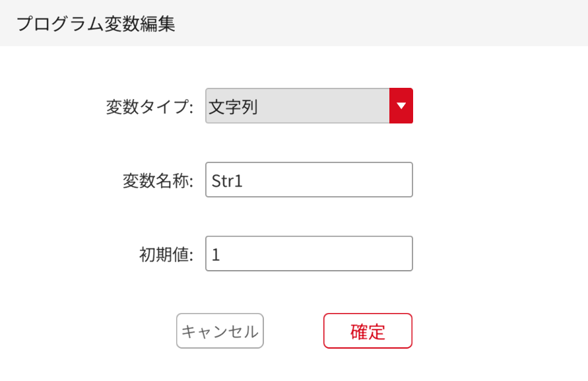Select the 文字列 text in type selector
The width and height of the screenshot is (588, 381).
pyautogui.click(x=233, y=107)
